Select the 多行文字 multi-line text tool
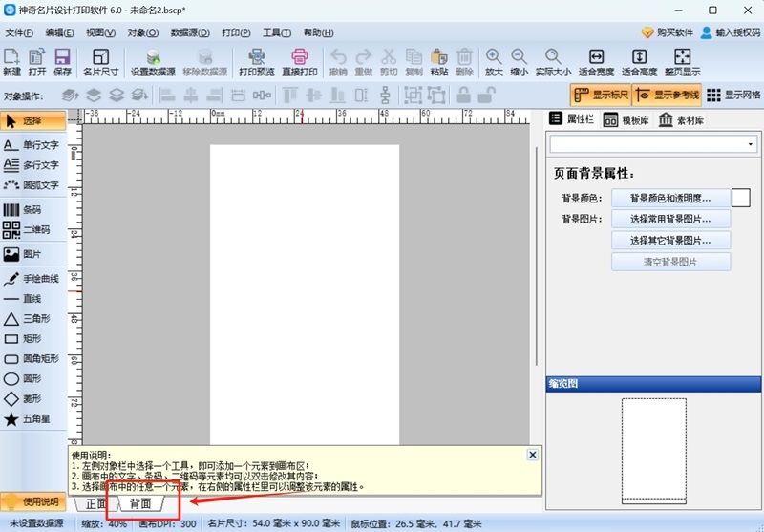This screenshot has height=532, width=764. (x=32, y=165)
